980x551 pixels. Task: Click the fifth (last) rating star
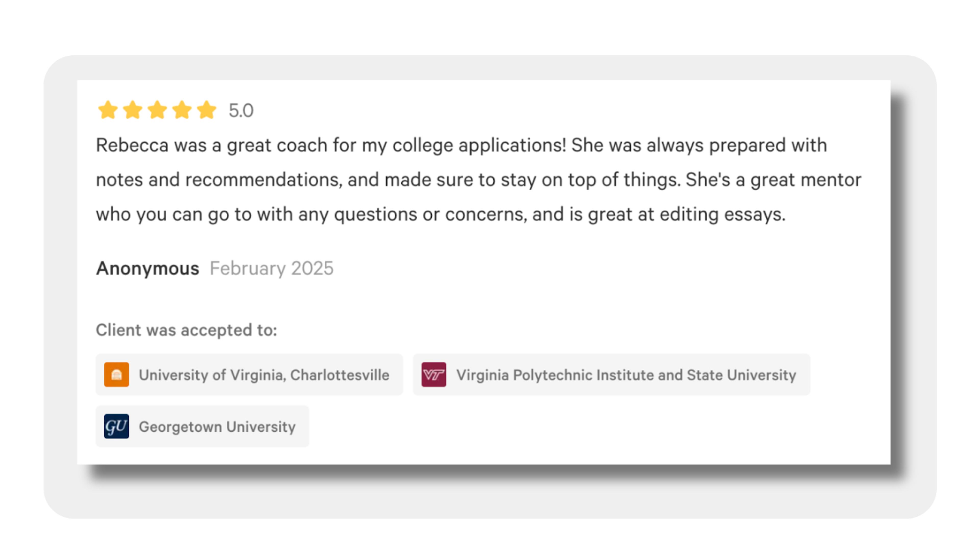(206, 110)
